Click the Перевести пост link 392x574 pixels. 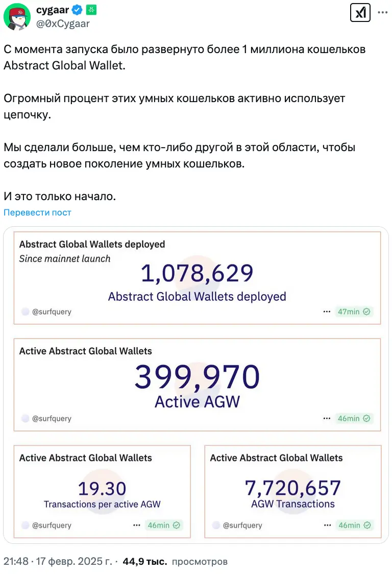pos(37,212)
